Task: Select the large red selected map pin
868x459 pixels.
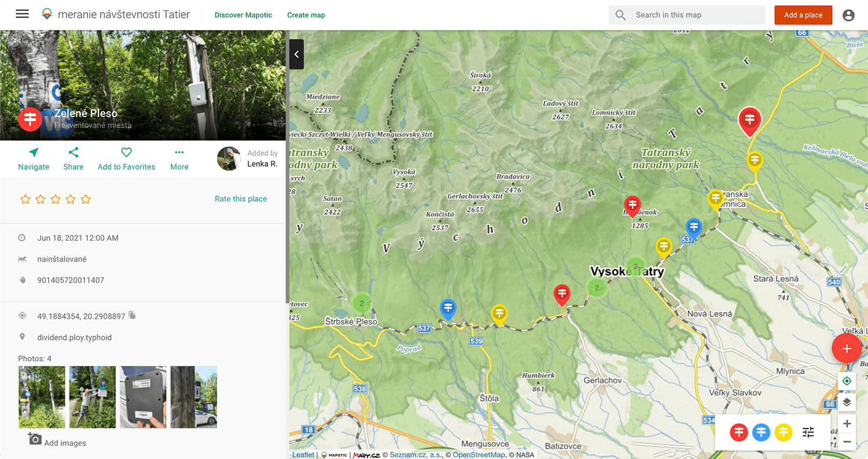Action: coord(750,121)
